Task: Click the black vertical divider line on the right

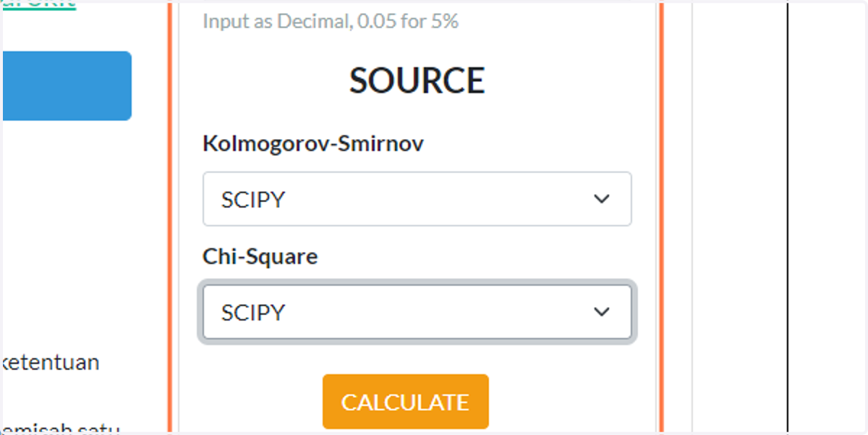Action: pos(787,217)
